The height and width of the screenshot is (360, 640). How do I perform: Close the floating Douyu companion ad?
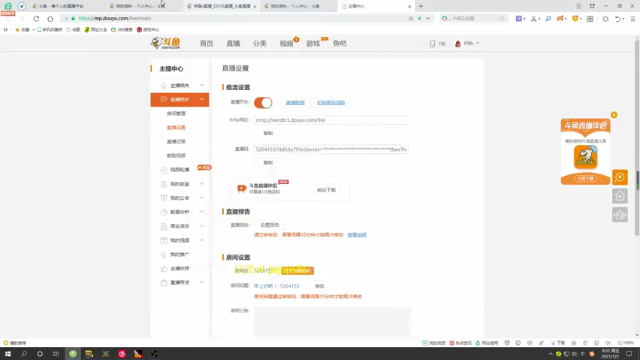coord(614,115)
